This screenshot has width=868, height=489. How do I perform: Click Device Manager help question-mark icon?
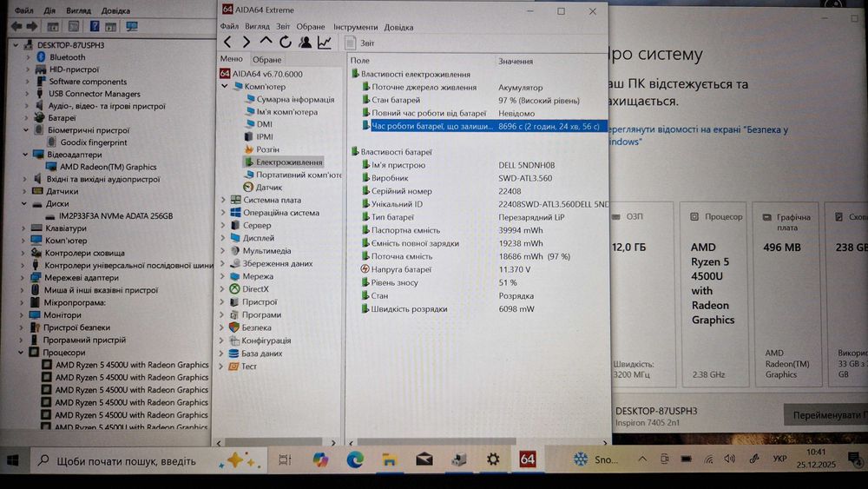(95, 26)
